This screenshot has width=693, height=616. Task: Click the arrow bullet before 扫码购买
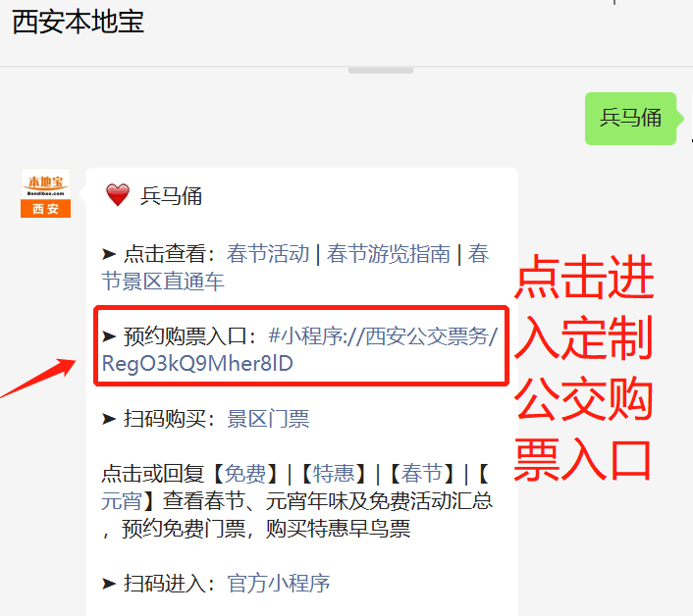(x=109, y=419)
